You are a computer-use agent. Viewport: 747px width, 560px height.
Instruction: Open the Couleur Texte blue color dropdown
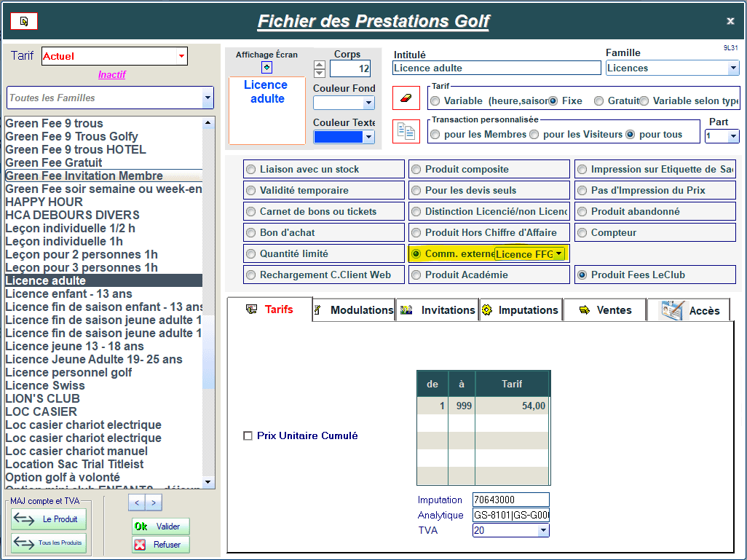coord(368,137)
